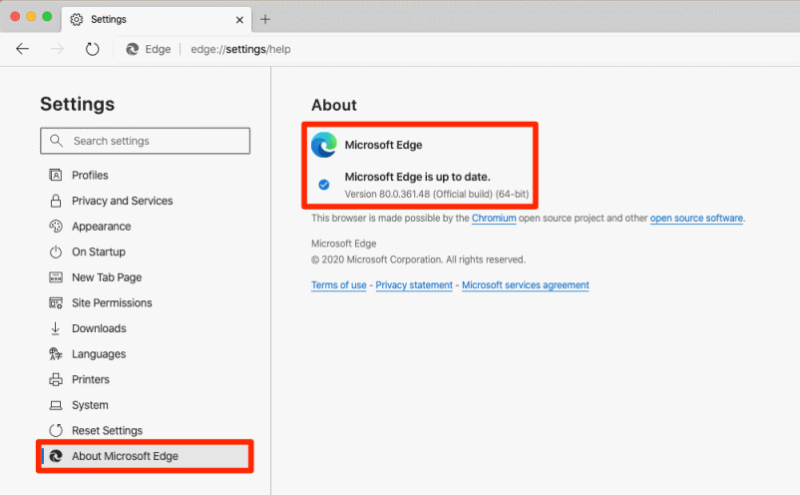Open the Chromium project link

point(493,218)
